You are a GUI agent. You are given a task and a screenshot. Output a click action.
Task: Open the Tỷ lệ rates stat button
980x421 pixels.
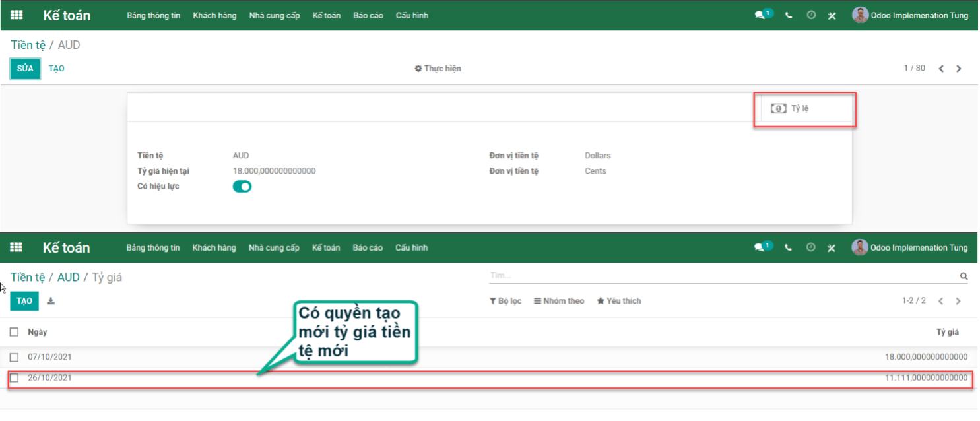click(x=805, y=109)
